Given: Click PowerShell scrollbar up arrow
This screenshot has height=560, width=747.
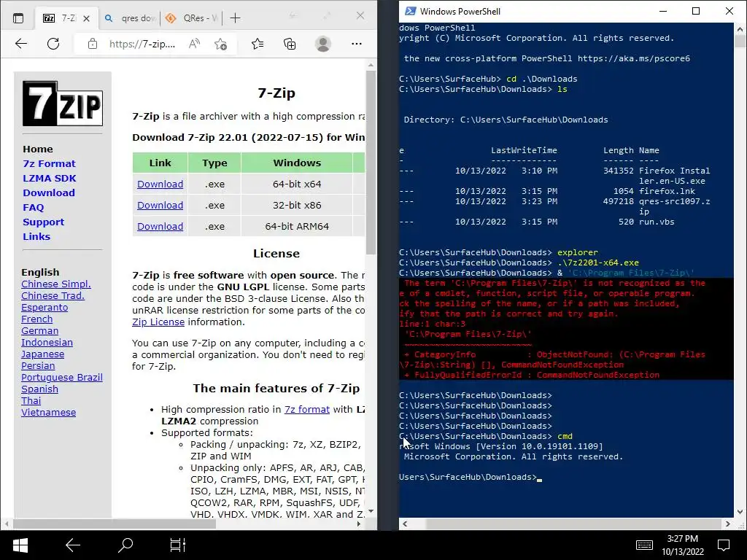Looking at the screenshot, I should [x=740, y=29].
